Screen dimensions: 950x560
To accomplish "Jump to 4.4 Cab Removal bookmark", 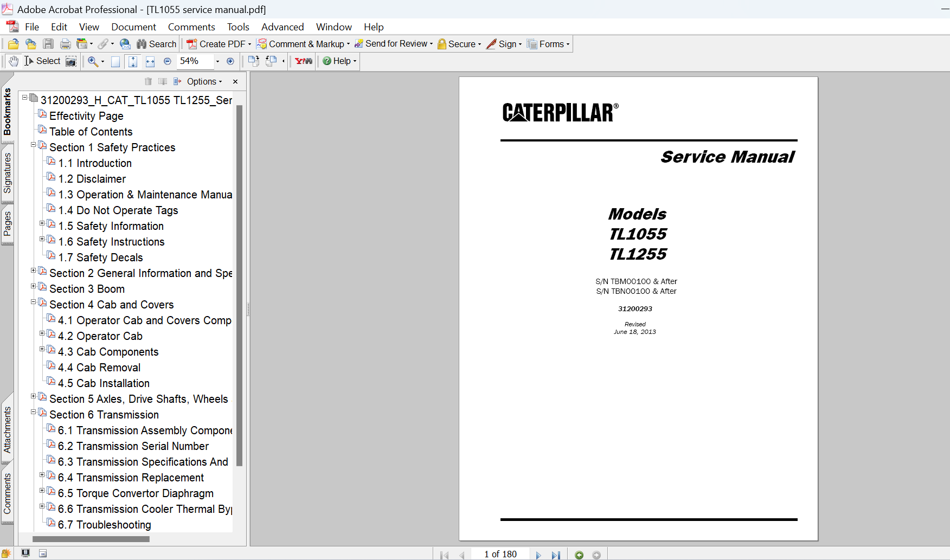I will (x=99, y=368).
